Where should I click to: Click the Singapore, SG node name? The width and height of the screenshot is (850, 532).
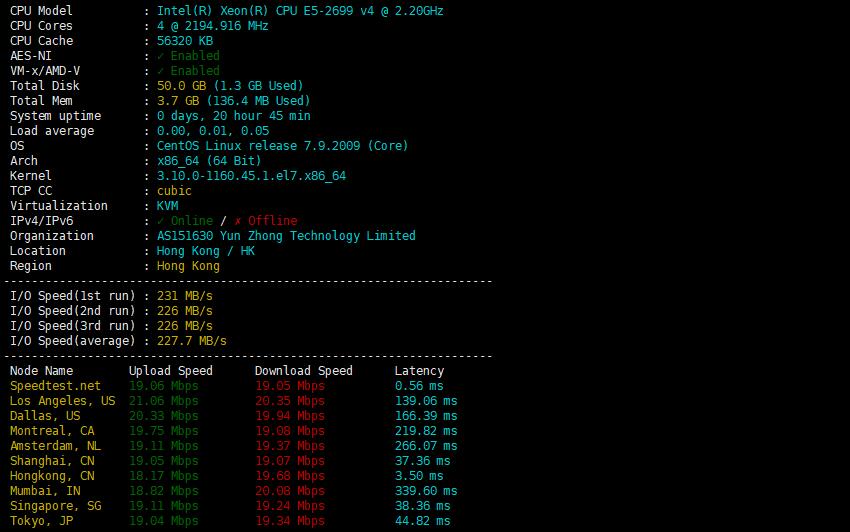55,506
